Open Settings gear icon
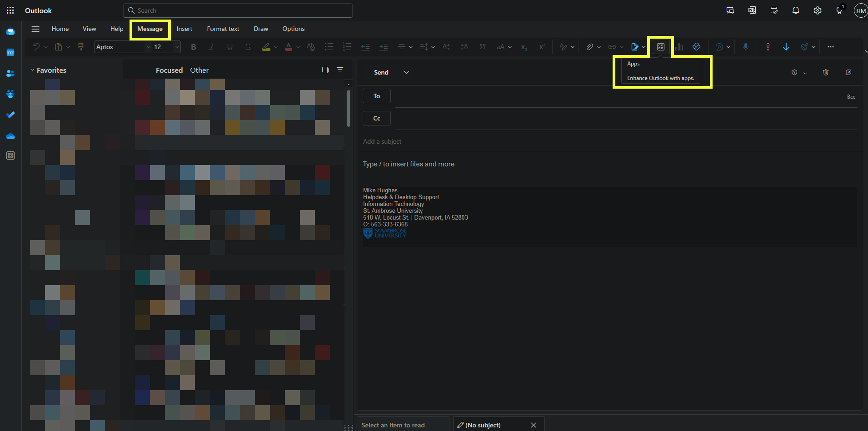The height and width of the screenshot is (431, 868). pos(818,10)
